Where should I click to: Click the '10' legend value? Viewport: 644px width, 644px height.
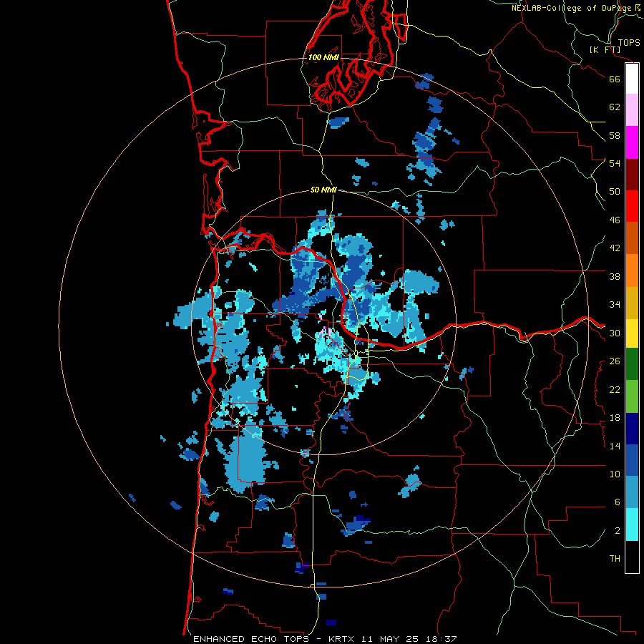point(615,474)
